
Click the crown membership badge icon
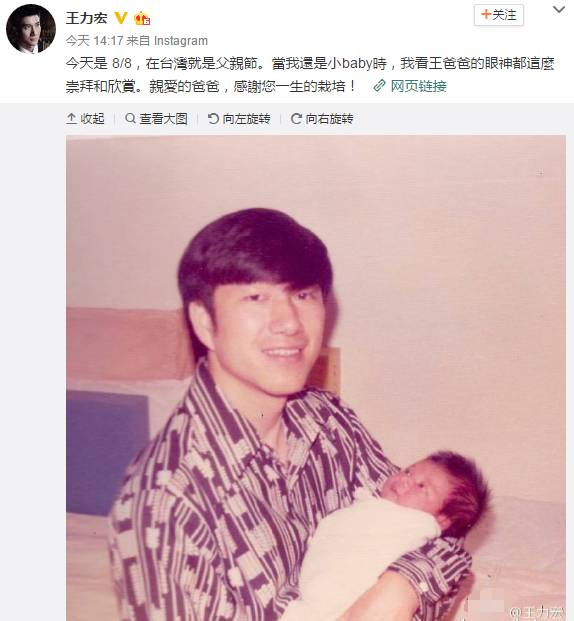point(142,18)
